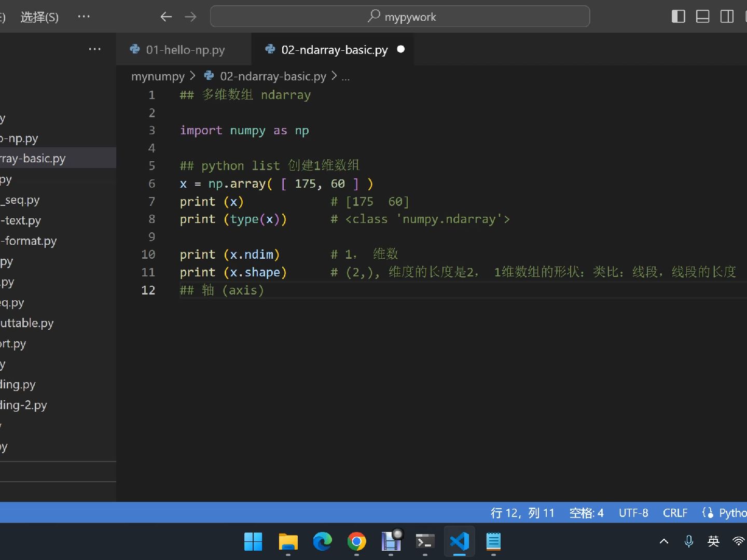Click the unsaved dot on 02-ndarray-basic.py tab
The height and width of the screenshot is (560, 747).
pos(401,49)
